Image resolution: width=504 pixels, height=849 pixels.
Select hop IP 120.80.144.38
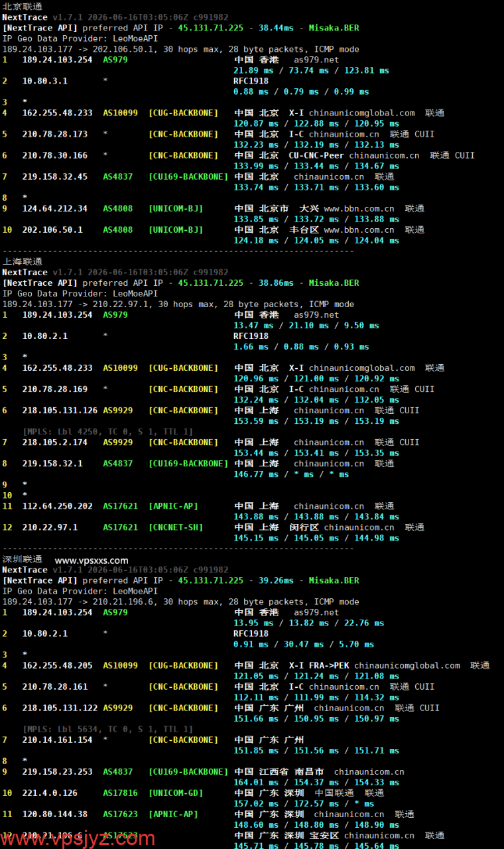pyautogui.click(x=55, y=814)
